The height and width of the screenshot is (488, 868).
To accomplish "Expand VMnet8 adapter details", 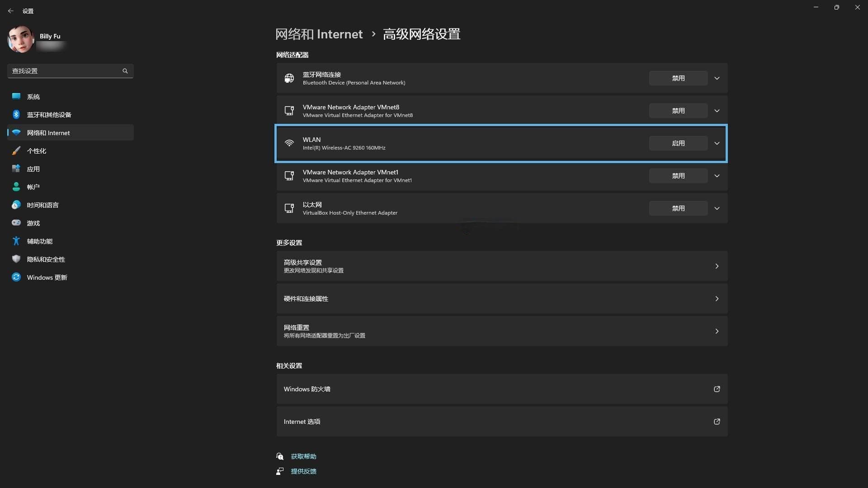I will tap(717, 111).
